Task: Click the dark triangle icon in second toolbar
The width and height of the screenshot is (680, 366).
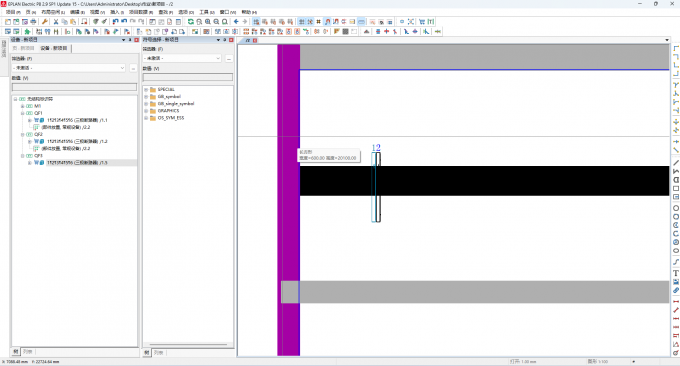Action: (x=366, y=32)
